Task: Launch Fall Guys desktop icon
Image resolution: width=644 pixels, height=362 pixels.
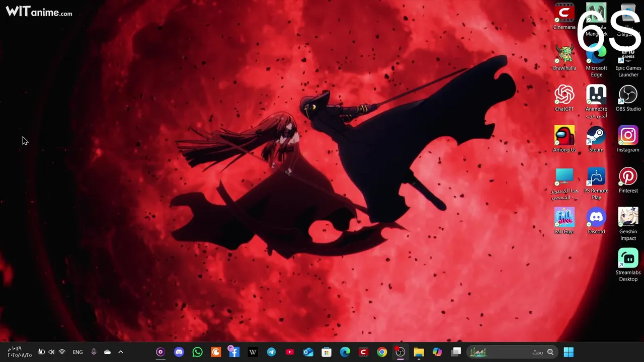Action: [565, 221]
